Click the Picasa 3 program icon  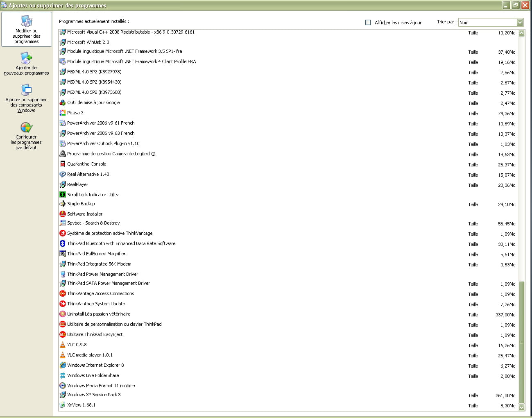click(63, 113)
